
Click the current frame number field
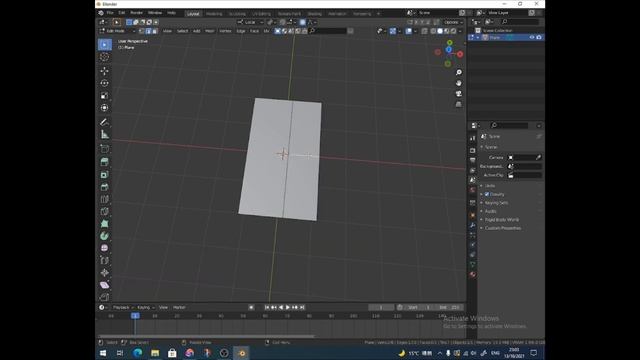[x=381, y=307]
